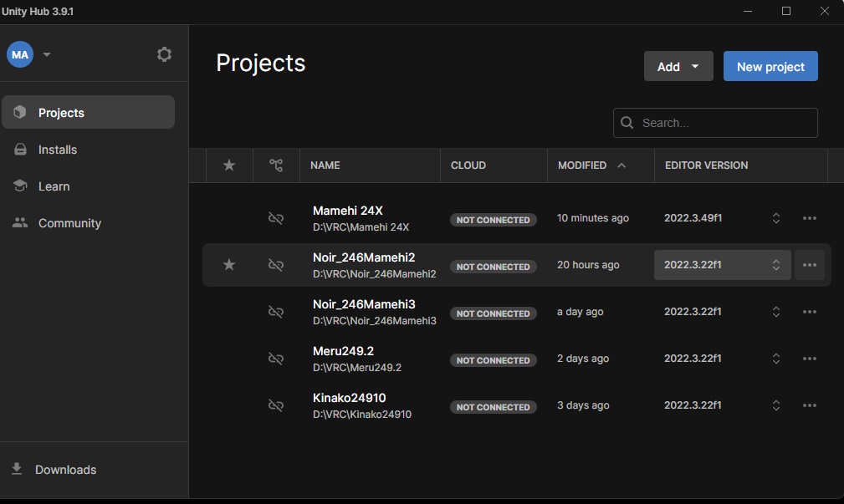The image size is (844, 504).
Task: Change editor version 2022.3.49f1 for Mamehi 24X
Action: pos(723,218)
